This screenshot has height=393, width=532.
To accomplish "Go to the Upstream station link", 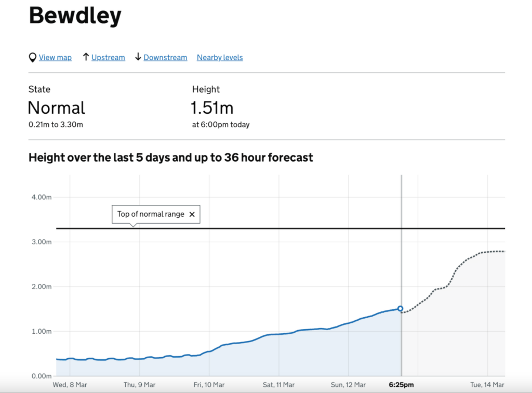I will (108, 58).
